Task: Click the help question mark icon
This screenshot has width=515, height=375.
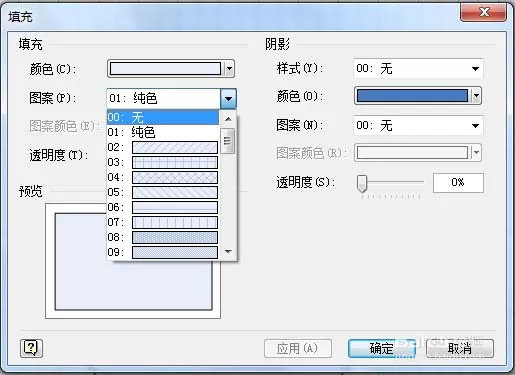Action: coord(31,348)
